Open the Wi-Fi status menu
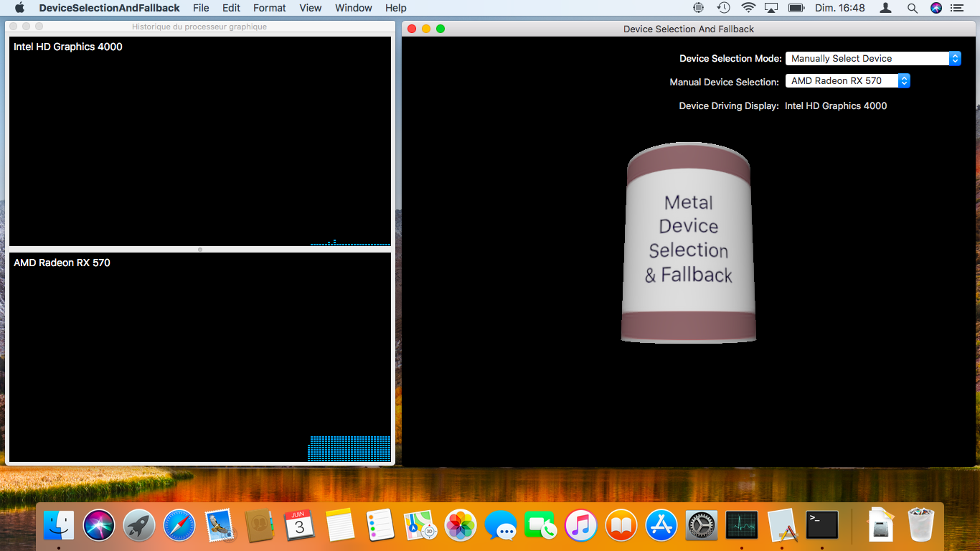Image resolution: width=980 pixels, height=551 pixels. [749, 8]
